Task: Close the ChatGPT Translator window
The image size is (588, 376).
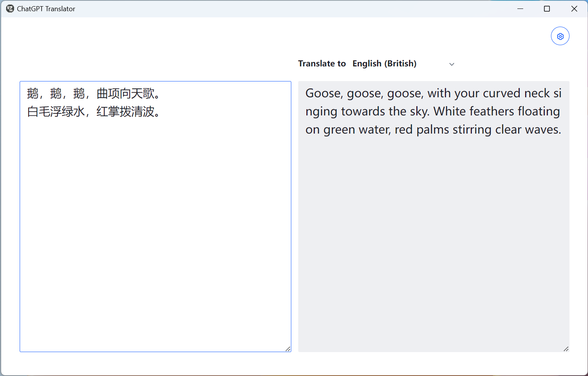Action: click(x=574, y=8)
